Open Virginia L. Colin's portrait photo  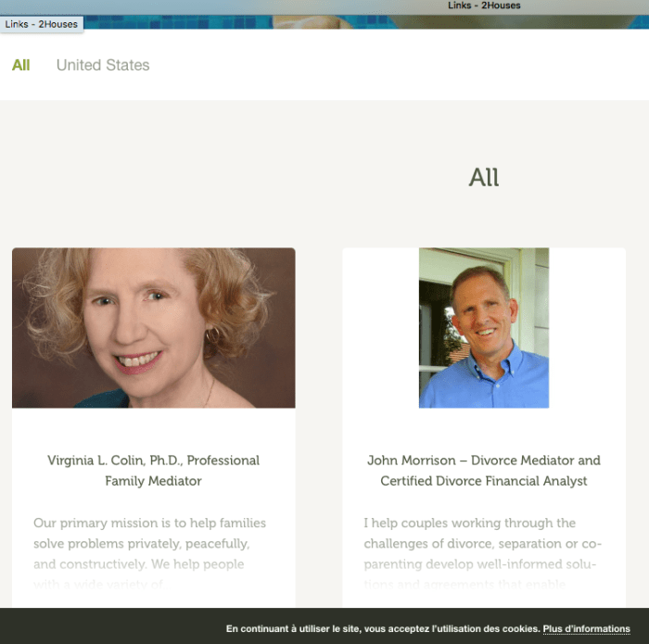click(153, 327)
